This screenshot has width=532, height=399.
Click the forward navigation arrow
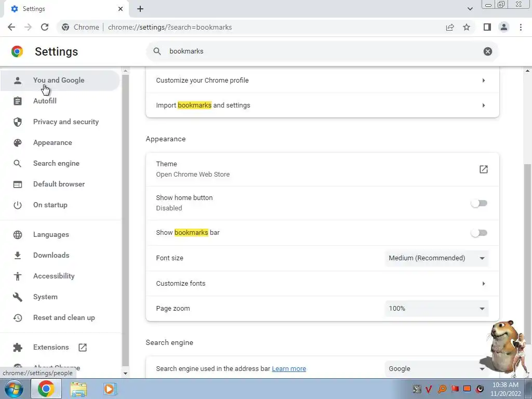coord(28,27)
